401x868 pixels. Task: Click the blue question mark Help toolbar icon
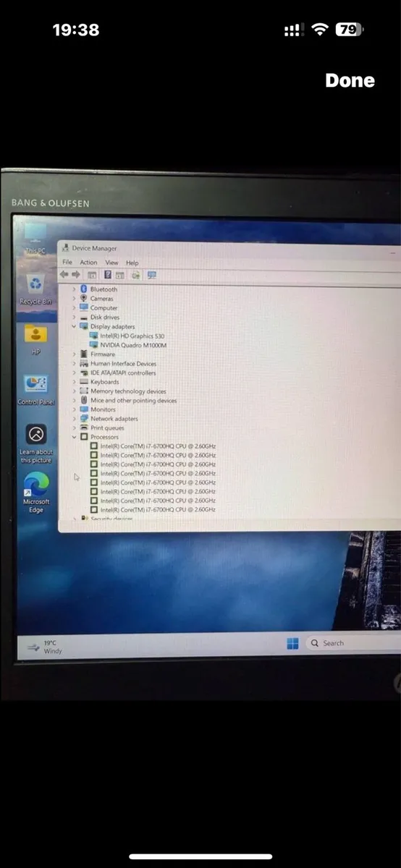point(108,275)
